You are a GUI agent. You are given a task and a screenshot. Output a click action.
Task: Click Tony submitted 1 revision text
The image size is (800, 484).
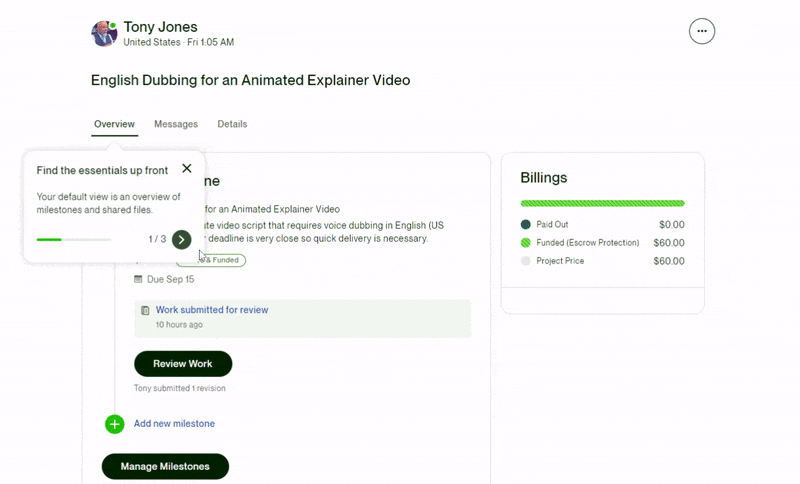180,388
